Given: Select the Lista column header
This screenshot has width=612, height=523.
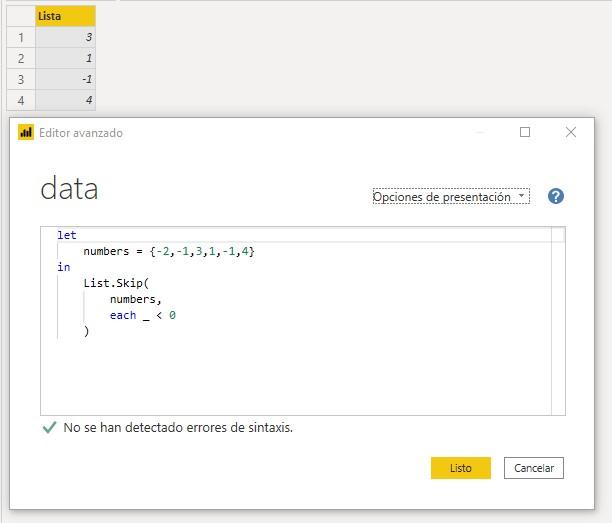Looking at the screenshot, I should 65,16.
